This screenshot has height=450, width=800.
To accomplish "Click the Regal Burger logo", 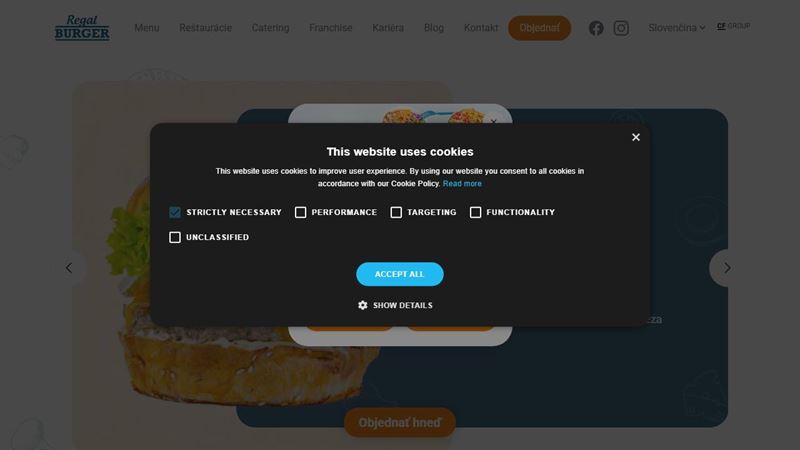I will [x=82, y=28].
